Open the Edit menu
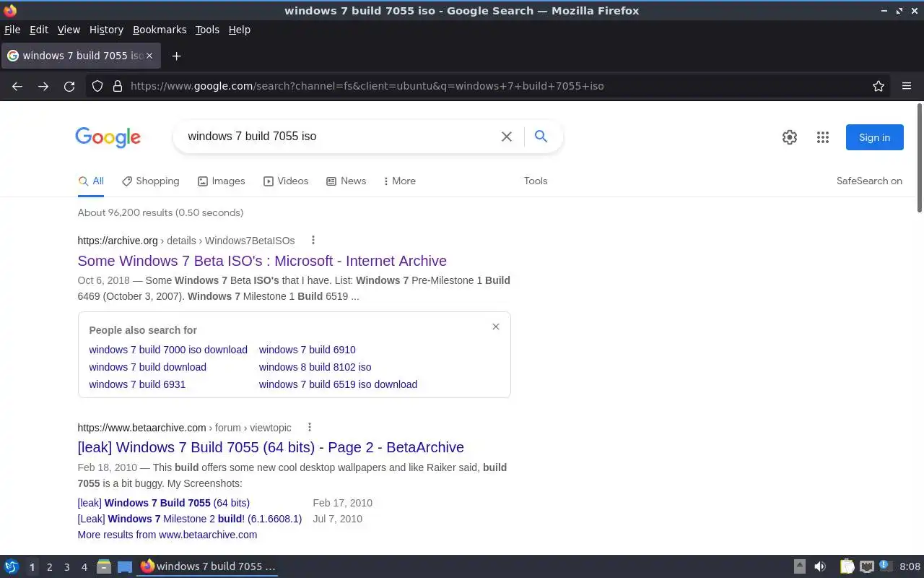The height and width of the screenshot is (578, 924). pyautogui.click(x=39, y=30)
